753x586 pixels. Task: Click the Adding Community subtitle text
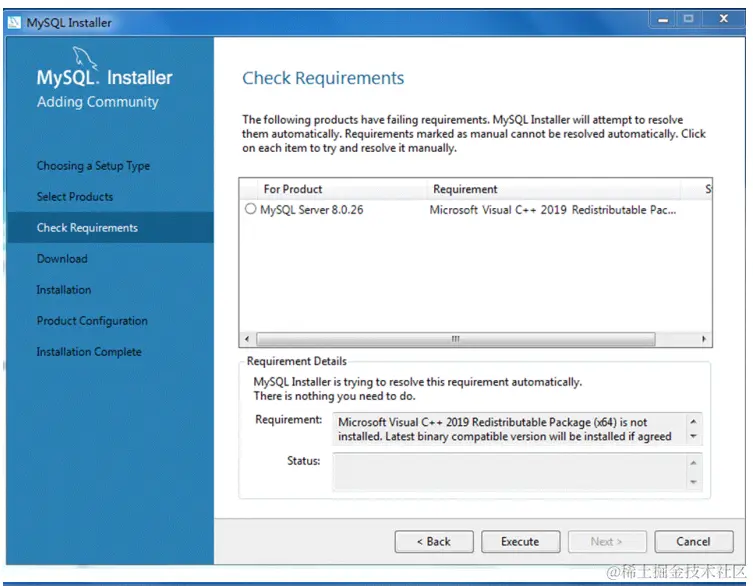point(97,102)
